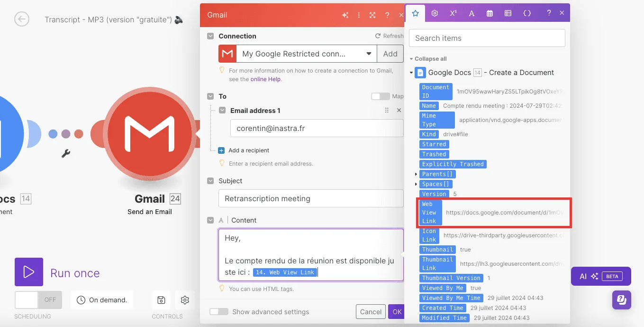
Task: Open the wrench tool between modules
Action: [x=66, y=153]
